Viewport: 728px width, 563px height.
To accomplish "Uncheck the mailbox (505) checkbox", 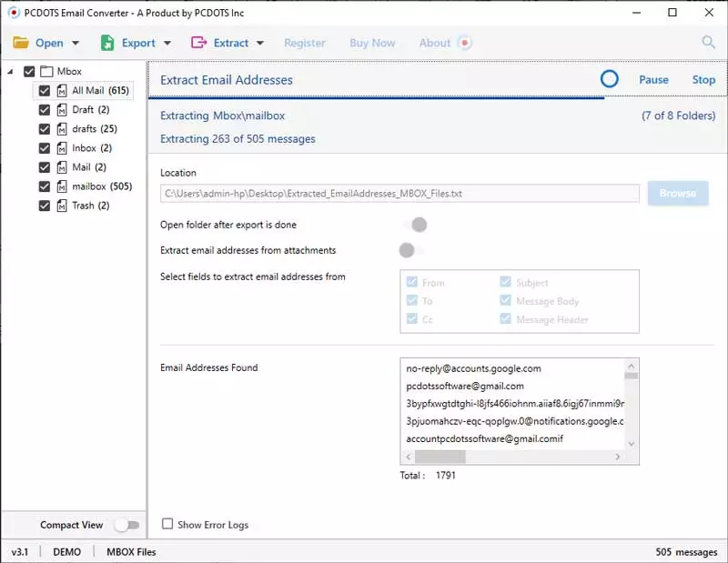I will 44,186.
